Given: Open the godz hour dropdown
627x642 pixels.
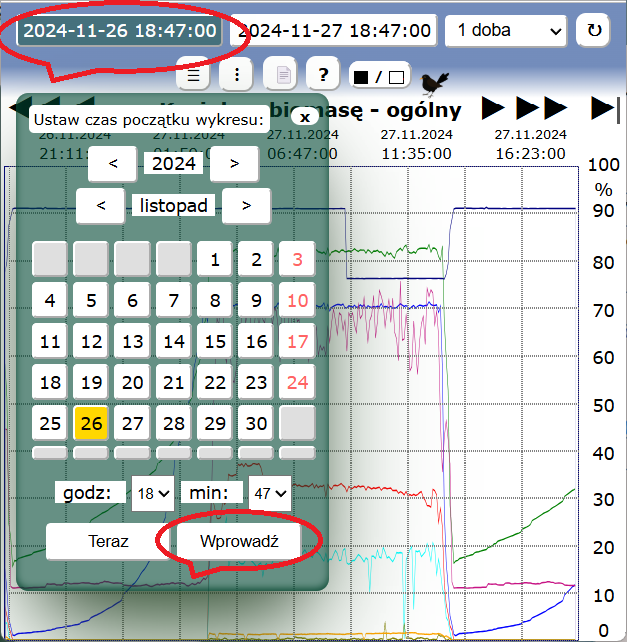Looking at the screenshot, I should tap(152, 493).
